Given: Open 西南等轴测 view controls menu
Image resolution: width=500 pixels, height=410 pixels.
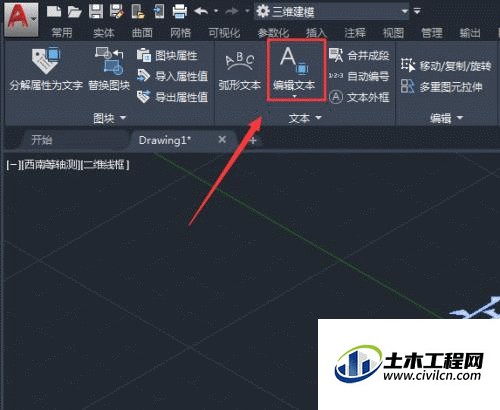Looking at the screenshot, I should pos(51,165).
